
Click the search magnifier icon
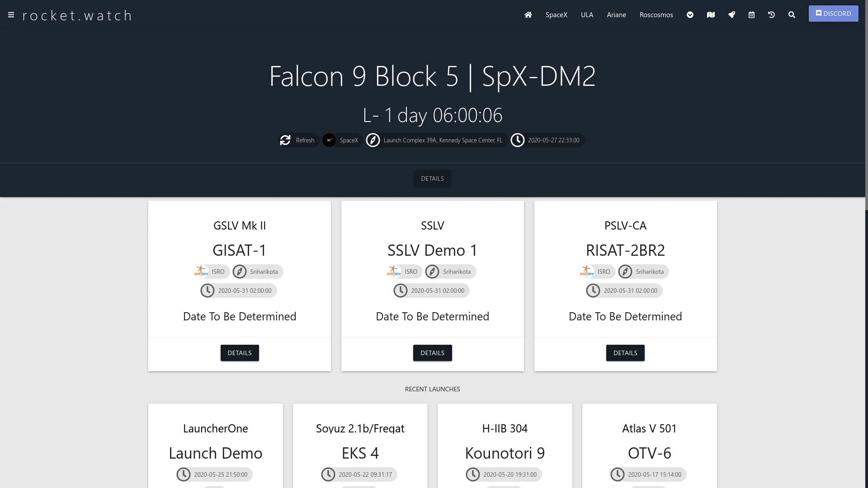point(792,15)
